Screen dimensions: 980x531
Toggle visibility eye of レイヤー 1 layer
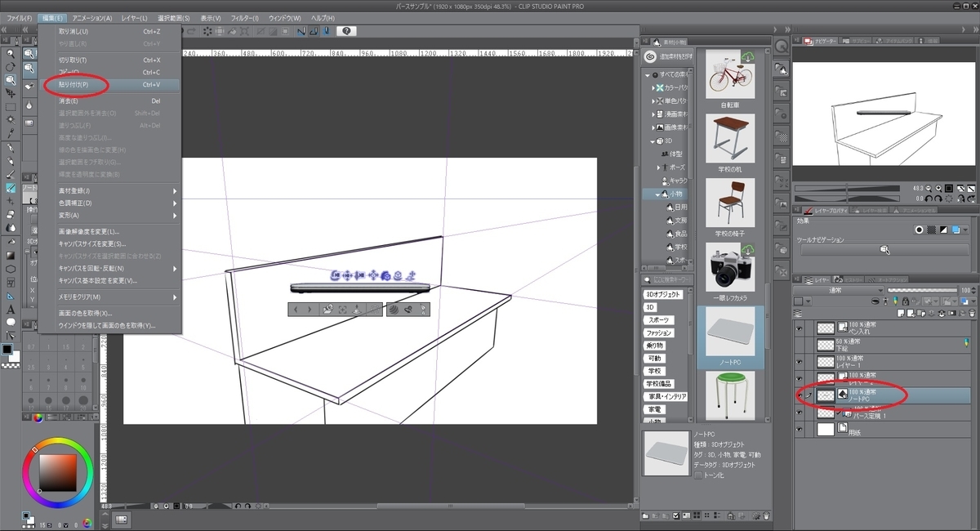tap(800, 360)
